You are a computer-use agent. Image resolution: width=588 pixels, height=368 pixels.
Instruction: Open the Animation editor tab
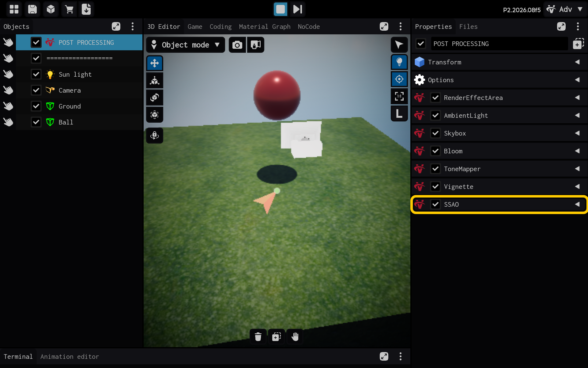pos(70,357)
